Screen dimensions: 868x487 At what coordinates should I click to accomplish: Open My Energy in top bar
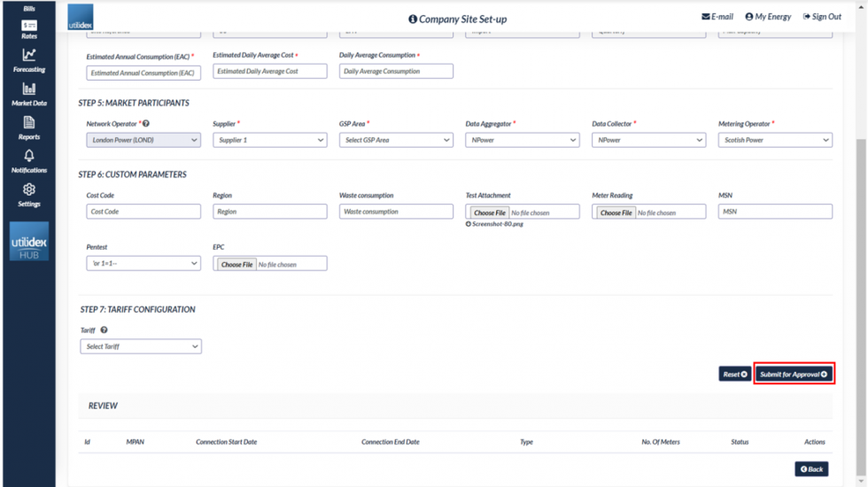point(768,17)
